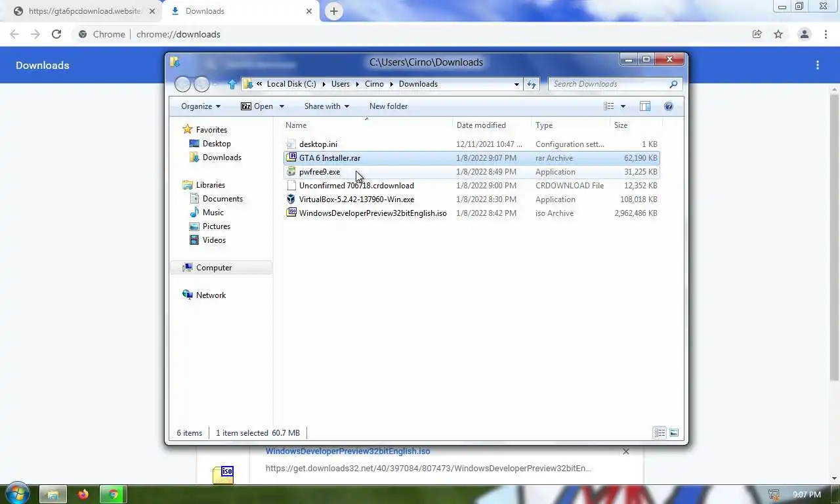Open the Organize dropdown menu
The height and width of the screenshot is (504, 840).
point(200,106)
